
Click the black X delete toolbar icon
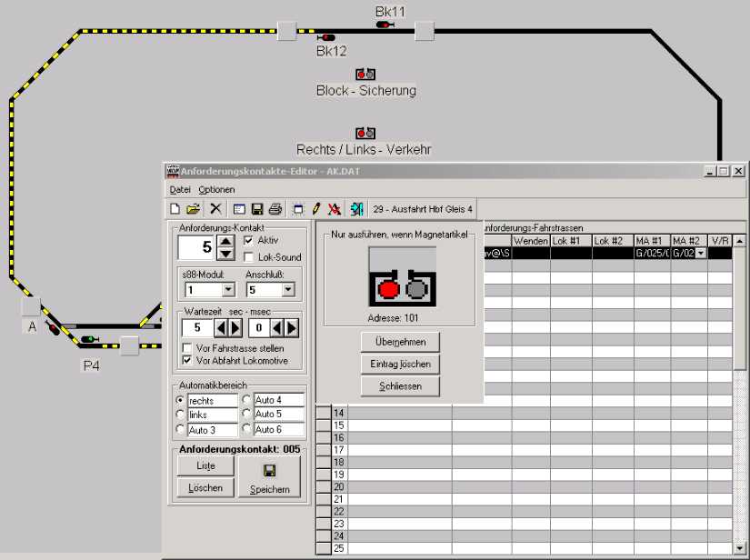pyautogui.click(x=215, y=209)
